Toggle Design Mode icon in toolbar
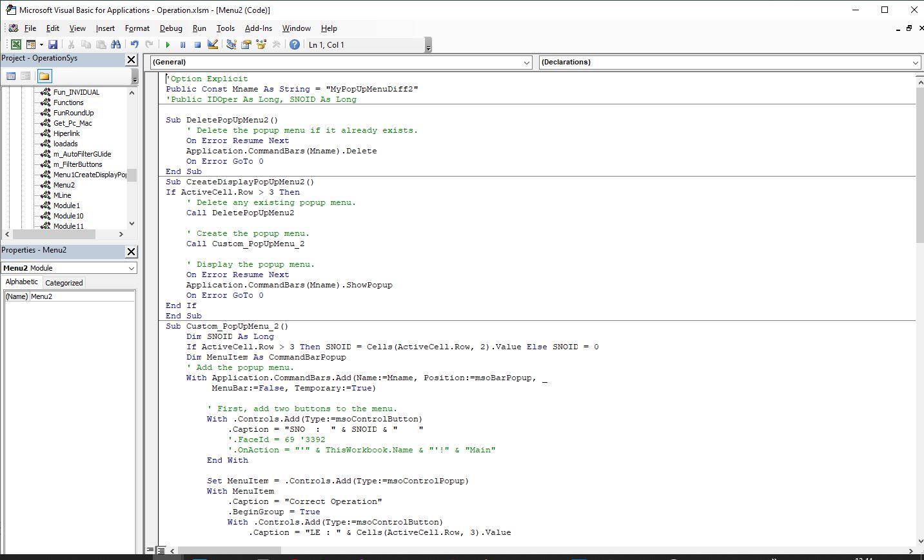 [213, 44]
